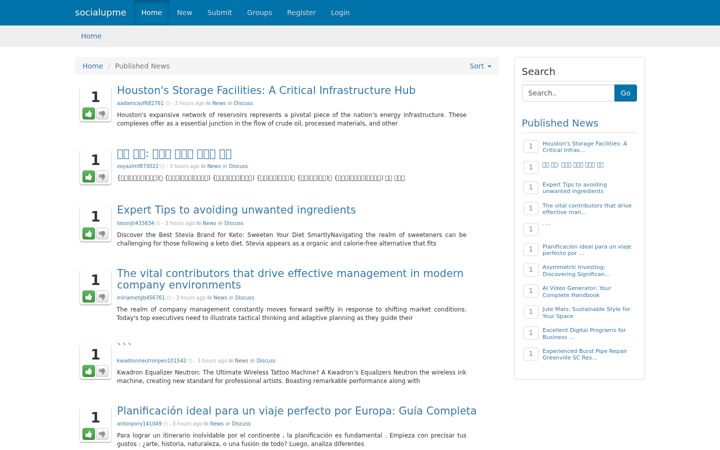Viewport: 720px width, 450px height.
Task: Click Discuss under Houston's Storage post
Action: click(x=243, y=103)
